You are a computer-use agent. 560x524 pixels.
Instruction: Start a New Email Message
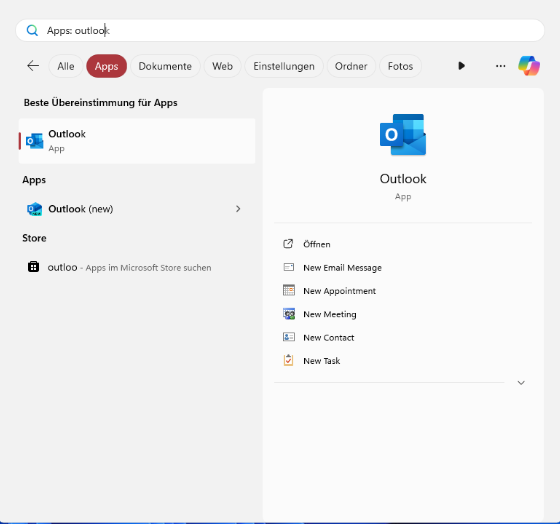point(342,268)
